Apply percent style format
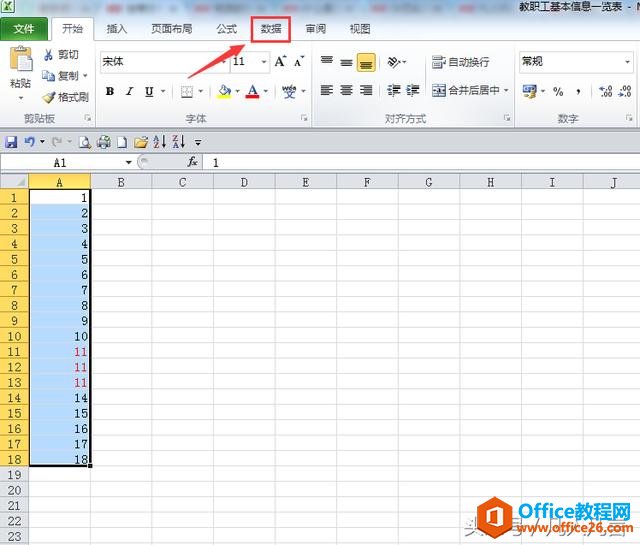 pos(558,91)
